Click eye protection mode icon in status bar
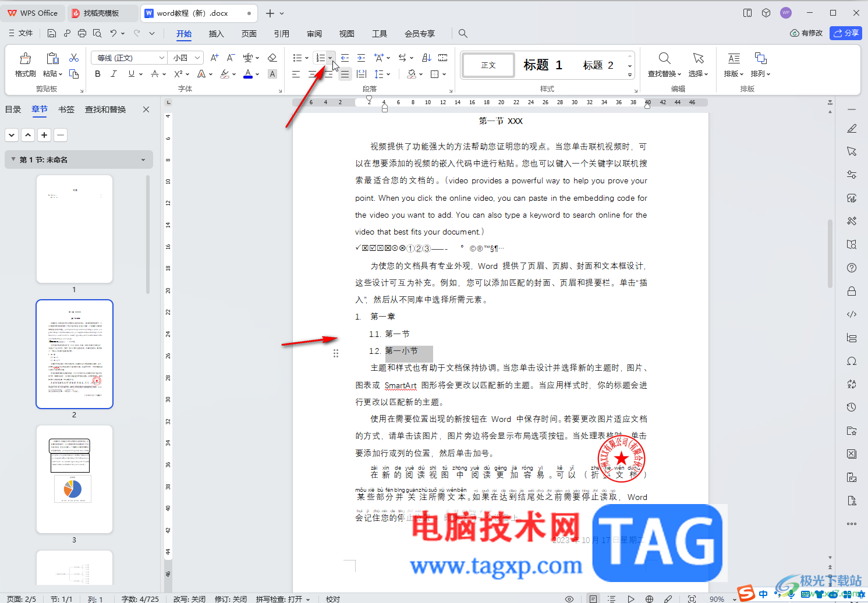 coord(569,599)
